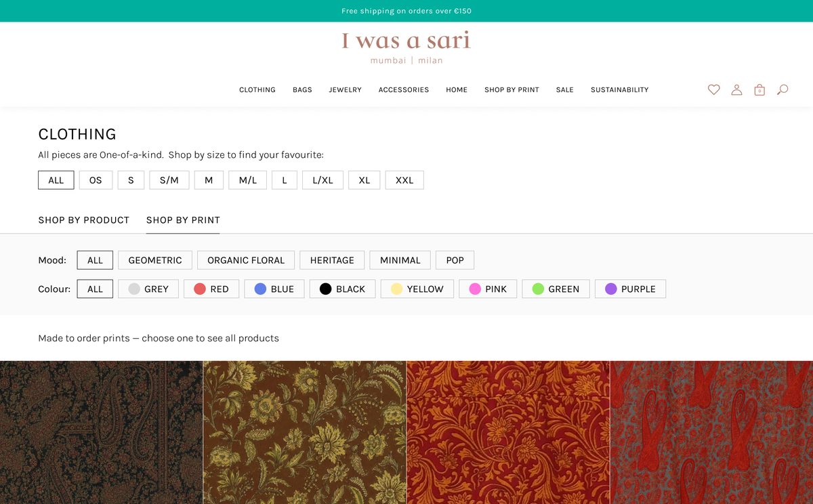Filter prints by Grey colour
813x504 pixels.
tap(148, 289)
